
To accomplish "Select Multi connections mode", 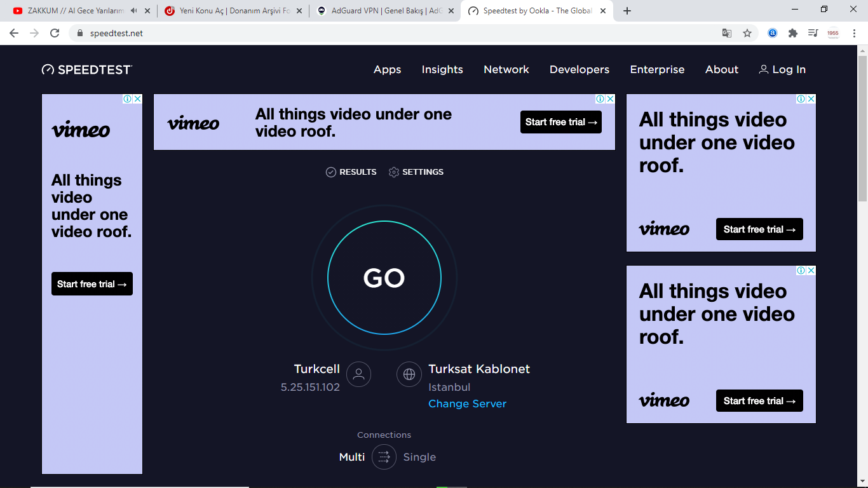I will point(352,457).
